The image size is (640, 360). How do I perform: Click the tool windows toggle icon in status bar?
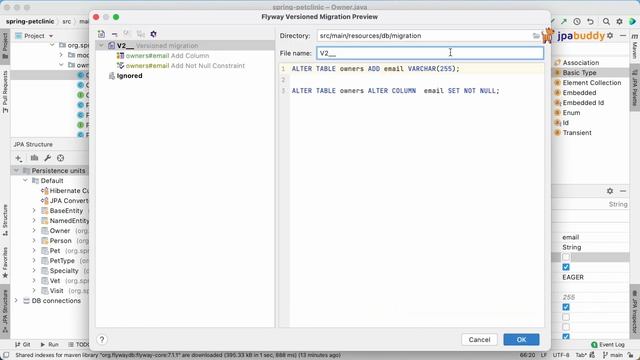pyautogui.click(x=6, y=355)
